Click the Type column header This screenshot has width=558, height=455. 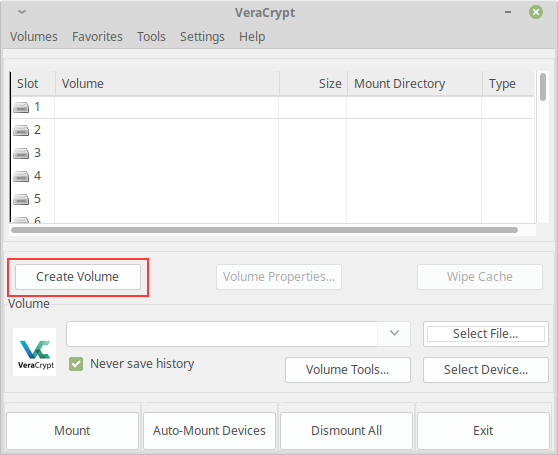tap(508, 84)
